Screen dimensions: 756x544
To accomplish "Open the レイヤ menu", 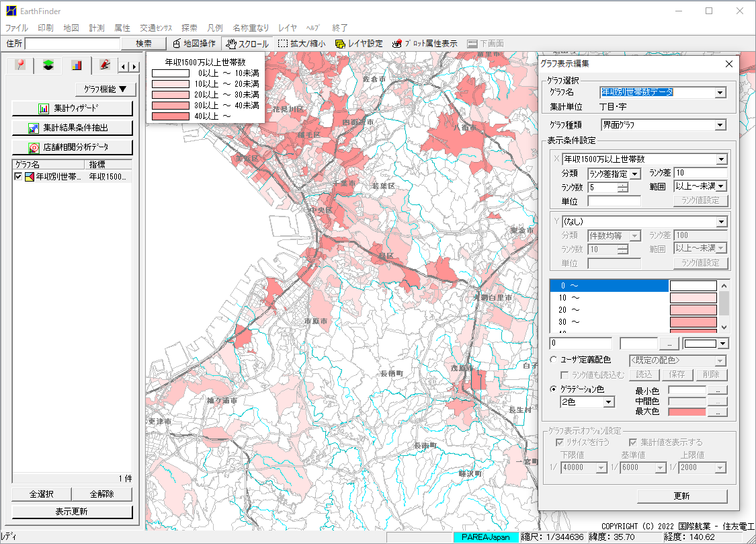I will click(287, 28).
